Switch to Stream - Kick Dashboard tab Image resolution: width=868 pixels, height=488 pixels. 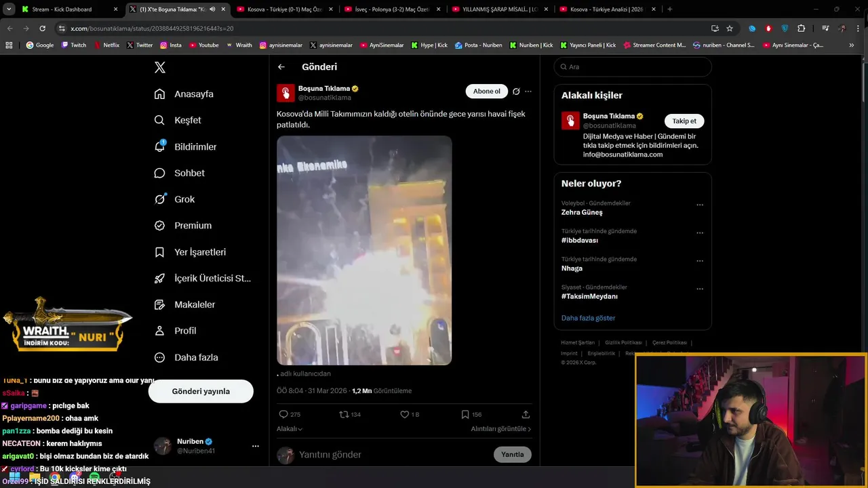tap(68, 9)
